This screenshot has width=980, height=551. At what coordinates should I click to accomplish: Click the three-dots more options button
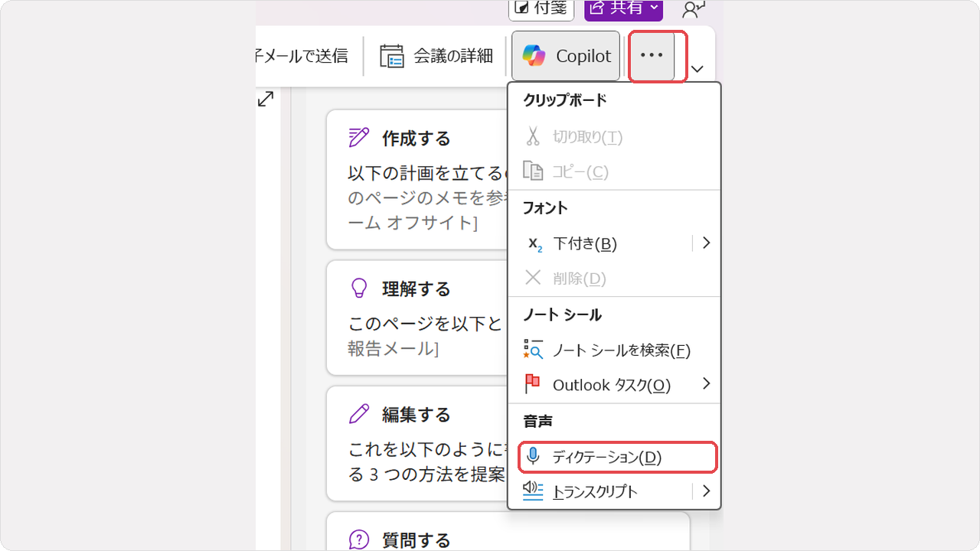pyautogui.click(x=652, y=56)
